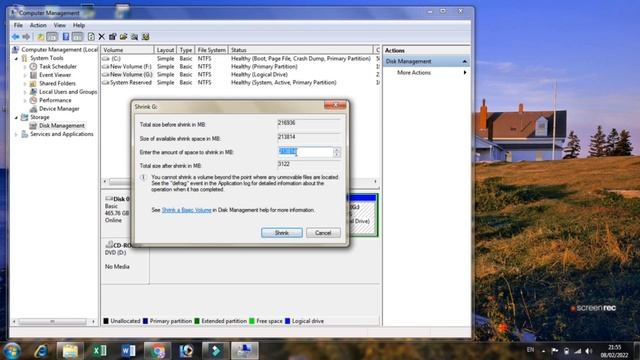Show hidden tray icons arrow
This screenshot has width=640, height=360.
543,351
